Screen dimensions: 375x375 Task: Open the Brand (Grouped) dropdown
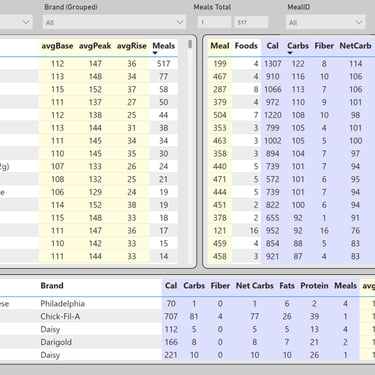(x=114, y=23)
